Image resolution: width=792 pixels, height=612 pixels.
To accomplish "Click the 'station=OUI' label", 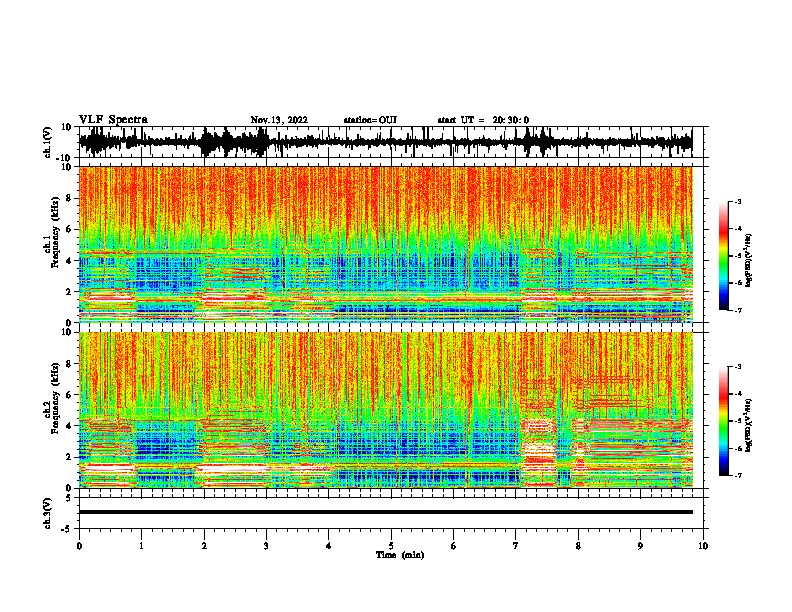I will (370, 120).
